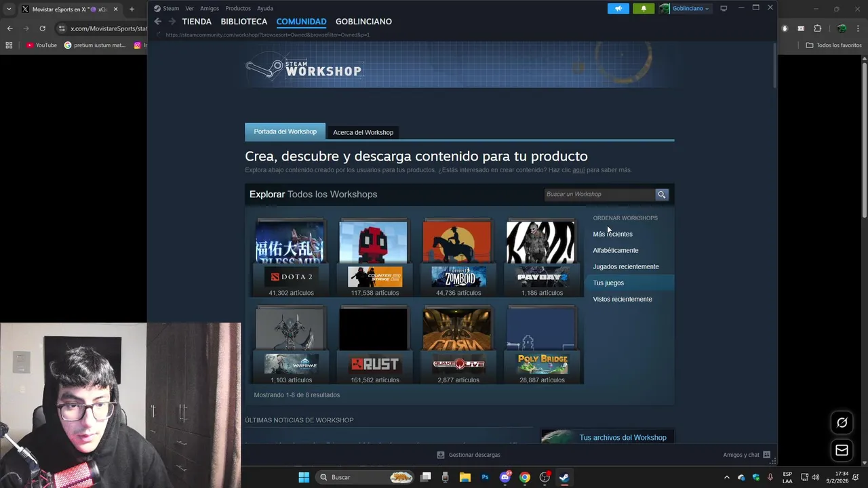Screen dimensions: 868x488
Task: Open the Steam taskbar icon
Action: pyautogui.click(x=564, y=477)
